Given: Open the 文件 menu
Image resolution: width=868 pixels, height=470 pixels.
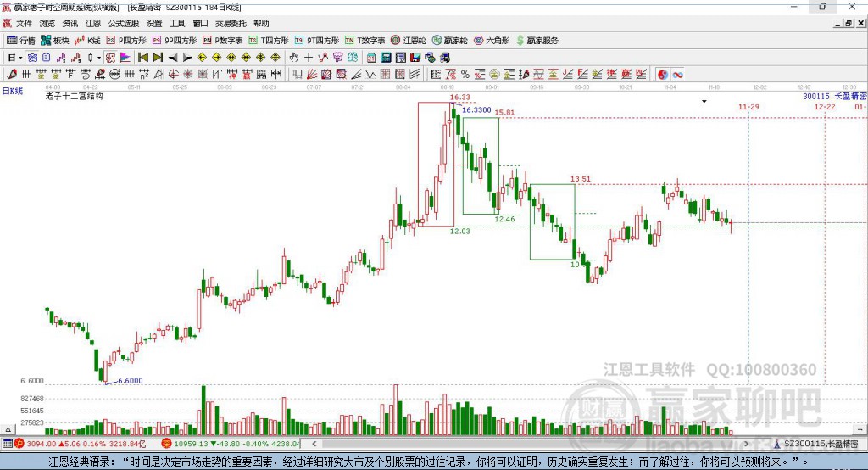Looking at the screenshot, I should click(24, 23).
